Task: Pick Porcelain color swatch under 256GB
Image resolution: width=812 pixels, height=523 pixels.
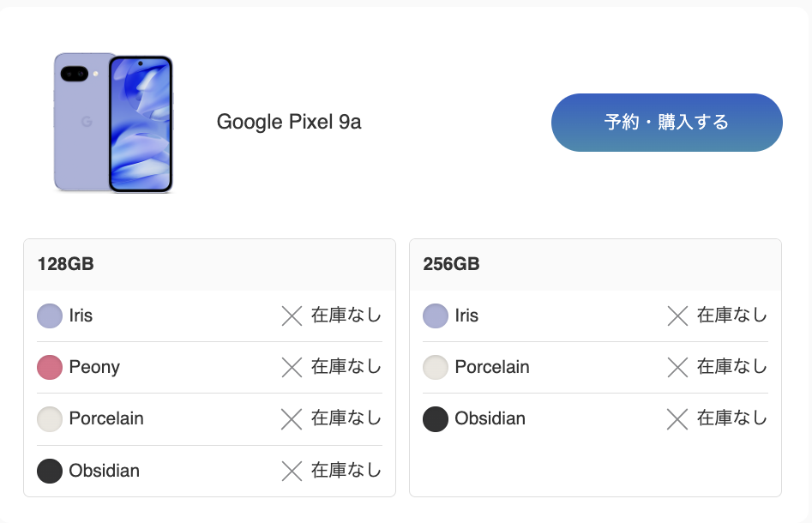Action: (436, 368)
